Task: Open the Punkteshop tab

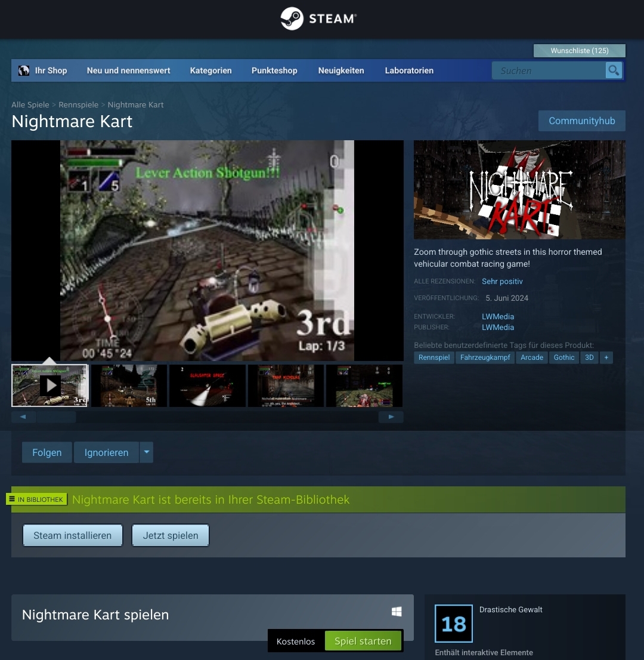Action: click(x=274, y=70)
